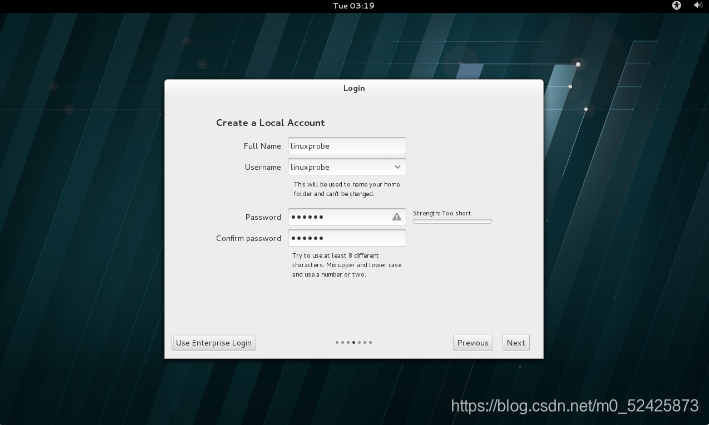Viewport: 709px width, 425px height.
Task: Click the 'Full Name' label
Action: (262, 146)
